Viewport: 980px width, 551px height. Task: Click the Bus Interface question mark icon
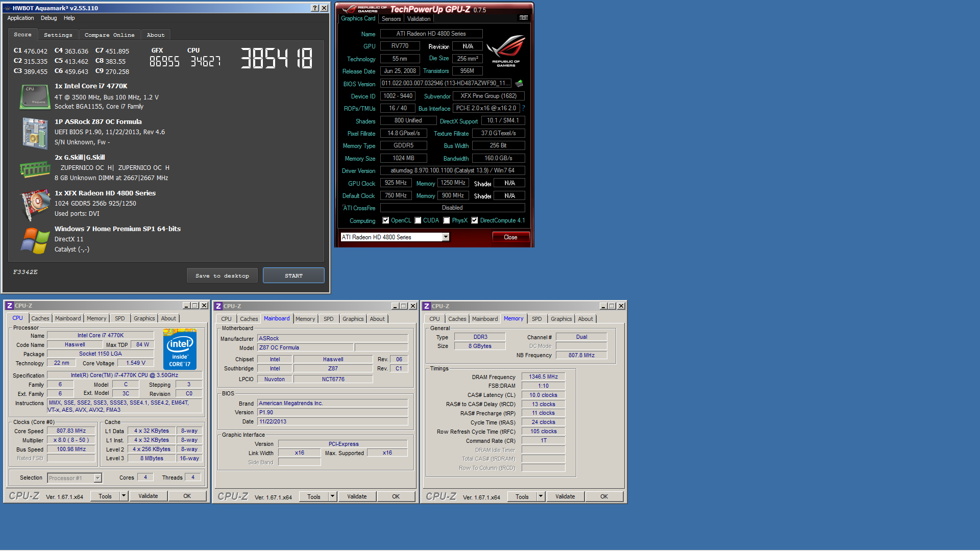pos(523,108)
